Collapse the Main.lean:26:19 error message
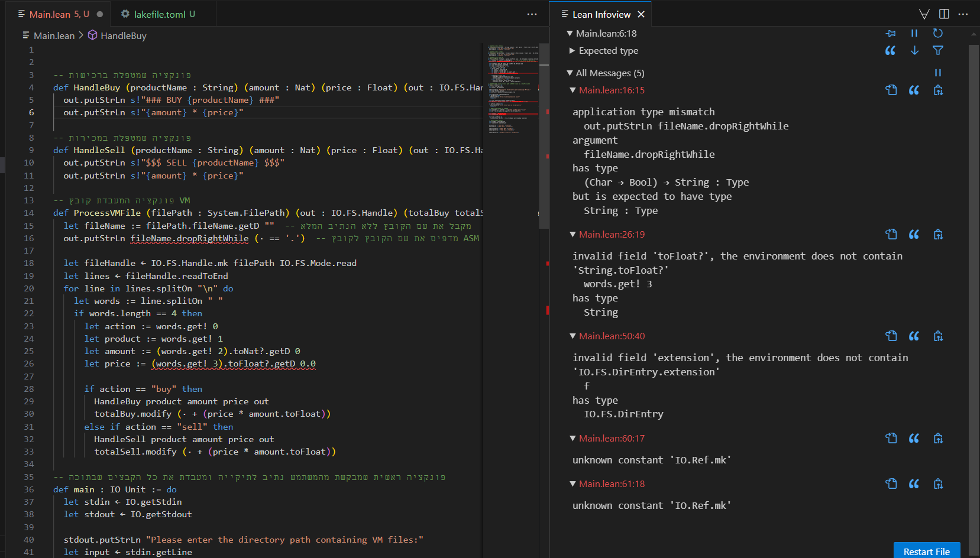The height and width of the screenshot is (558, 980). [573, 234]
